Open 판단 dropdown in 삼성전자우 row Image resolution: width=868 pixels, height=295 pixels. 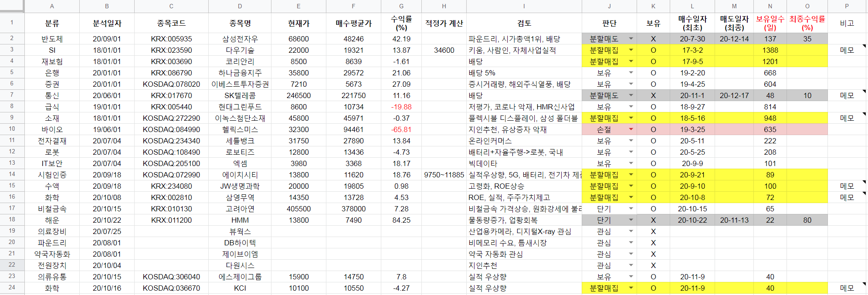point(631,39)
